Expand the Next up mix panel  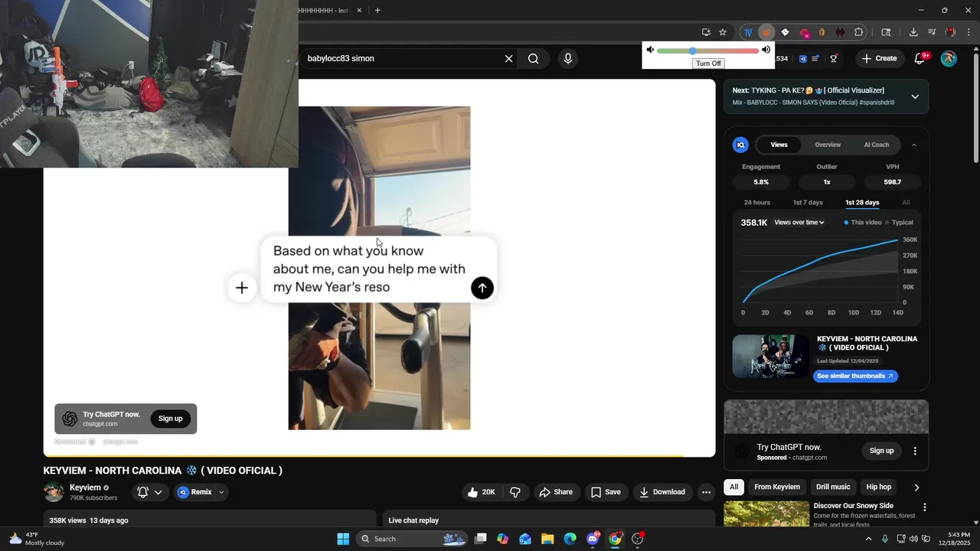(915, 96)
